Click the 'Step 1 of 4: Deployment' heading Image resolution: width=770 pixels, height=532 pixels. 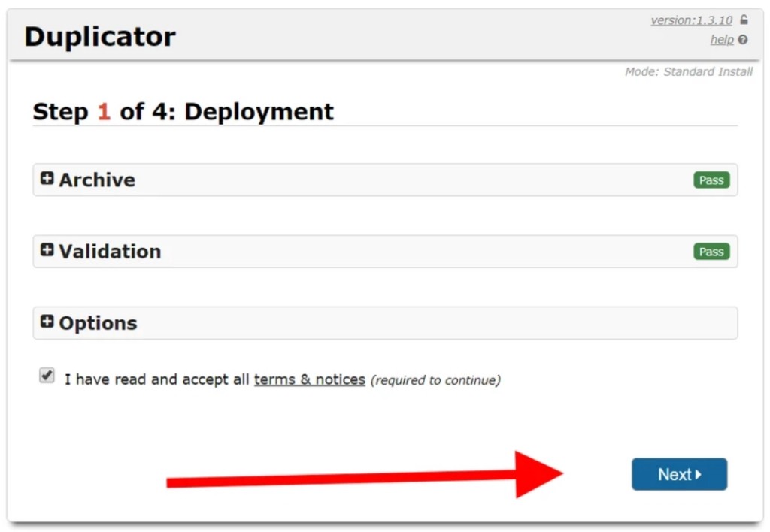183,112
